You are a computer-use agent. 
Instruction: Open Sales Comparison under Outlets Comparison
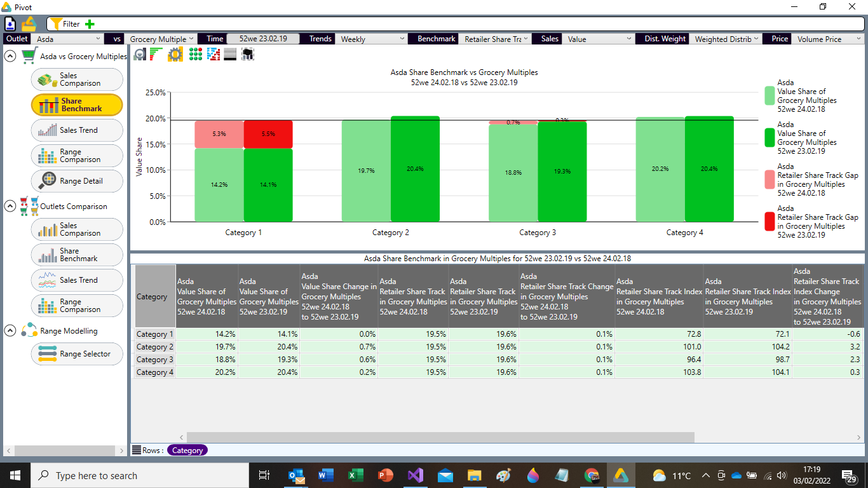(77, 229)
